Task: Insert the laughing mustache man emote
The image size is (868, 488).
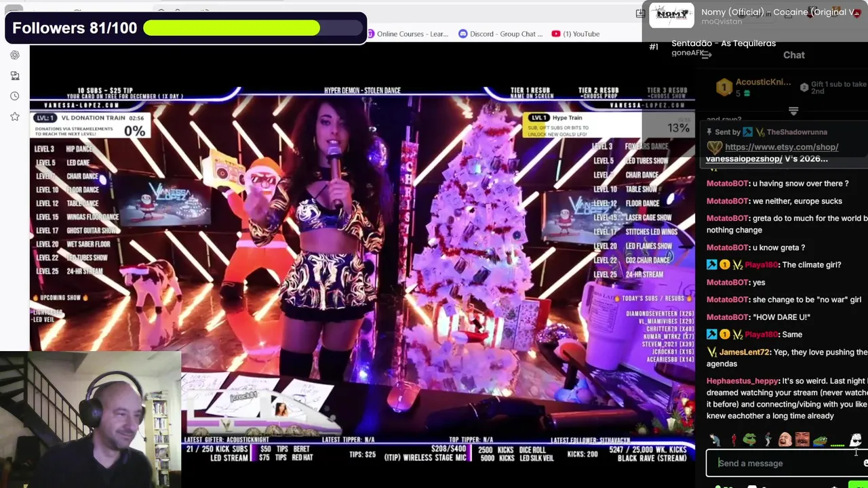Action: (x=802, y=441)
